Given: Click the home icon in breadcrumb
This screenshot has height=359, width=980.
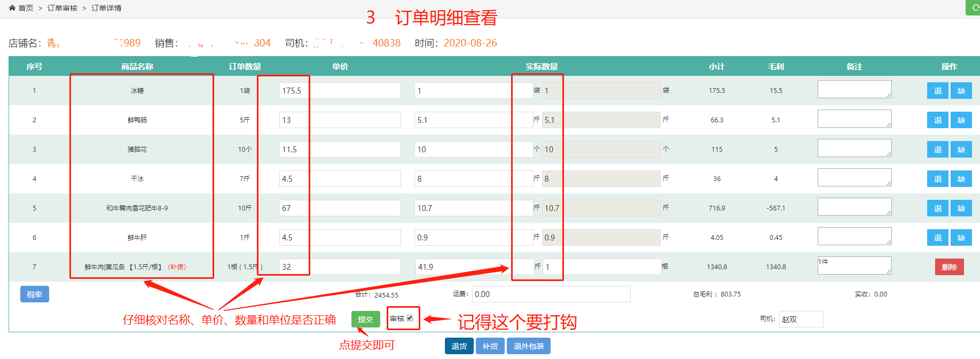Looking at the screenshot, I should (12, 8).
